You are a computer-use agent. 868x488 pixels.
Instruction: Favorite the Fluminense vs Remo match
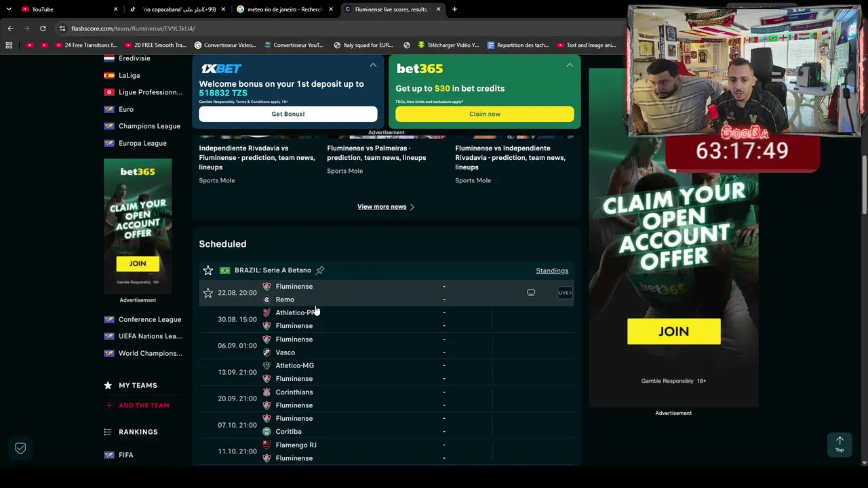pyautogui.click(x=208, y=293)
